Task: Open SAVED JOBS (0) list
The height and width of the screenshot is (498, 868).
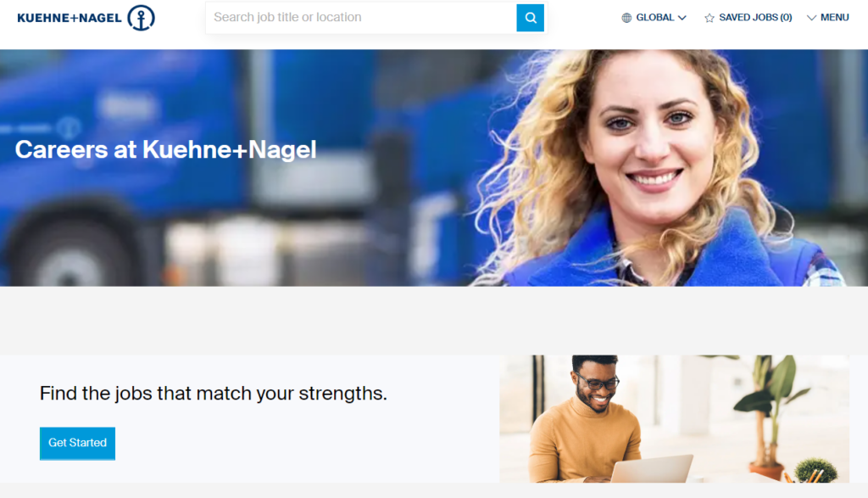Action: coord(748,18)
